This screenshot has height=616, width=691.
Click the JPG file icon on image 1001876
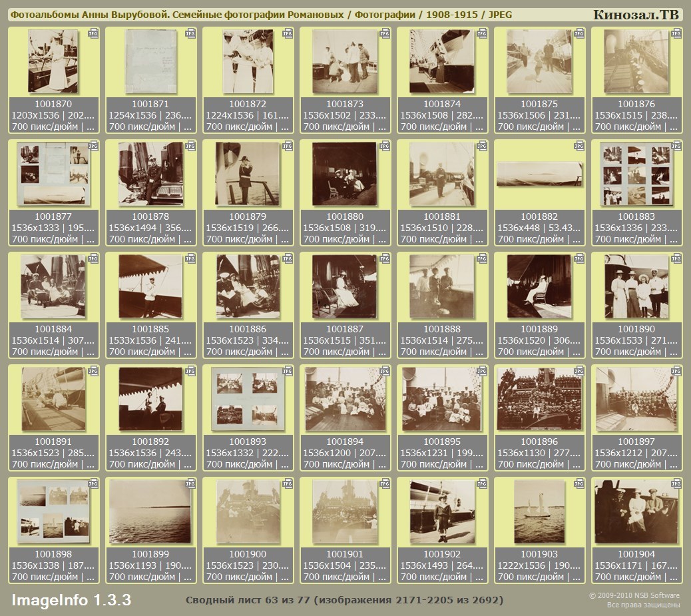coord(676,33)
